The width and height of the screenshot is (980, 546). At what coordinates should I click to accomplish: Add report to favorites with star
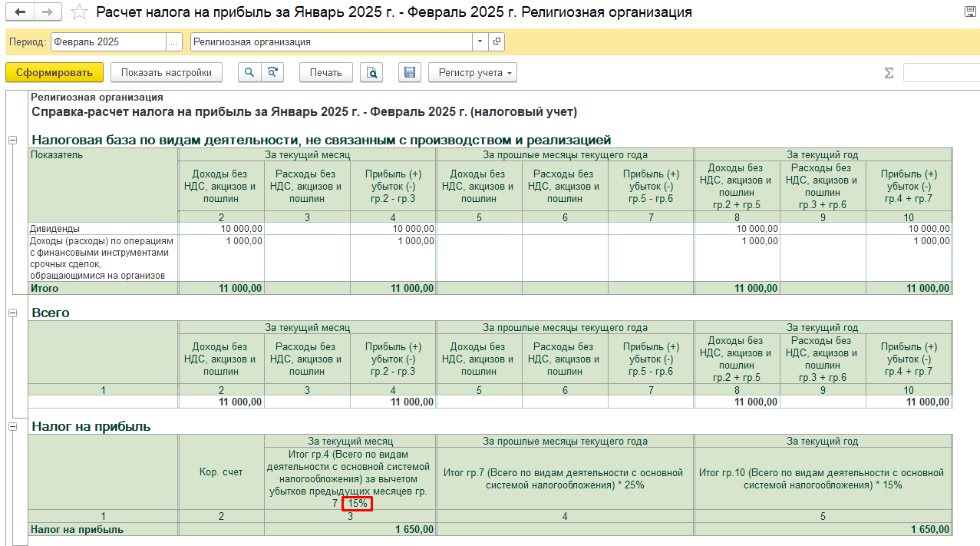point(79,12)
